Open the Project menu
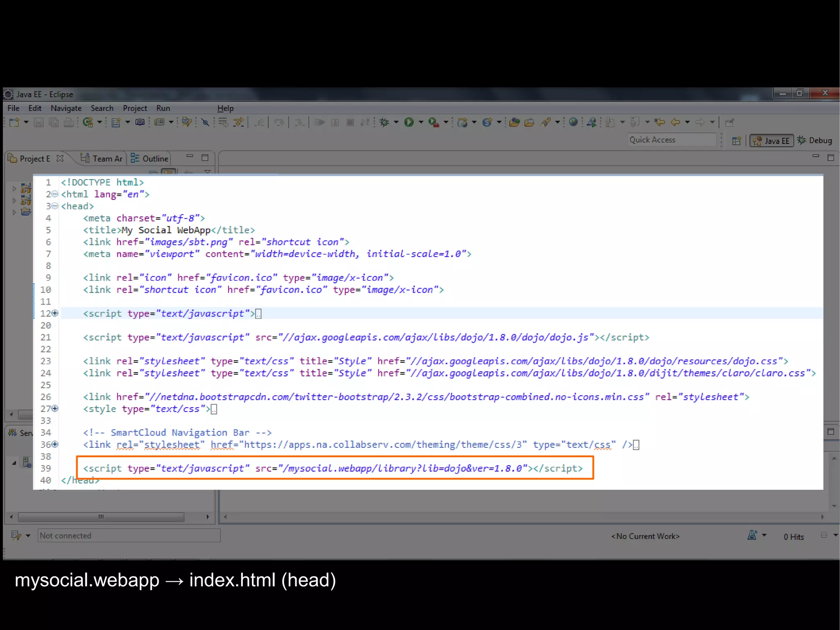The width and height of the screenshot is (840, 630). pyautogui.click(x=135, y=108)
